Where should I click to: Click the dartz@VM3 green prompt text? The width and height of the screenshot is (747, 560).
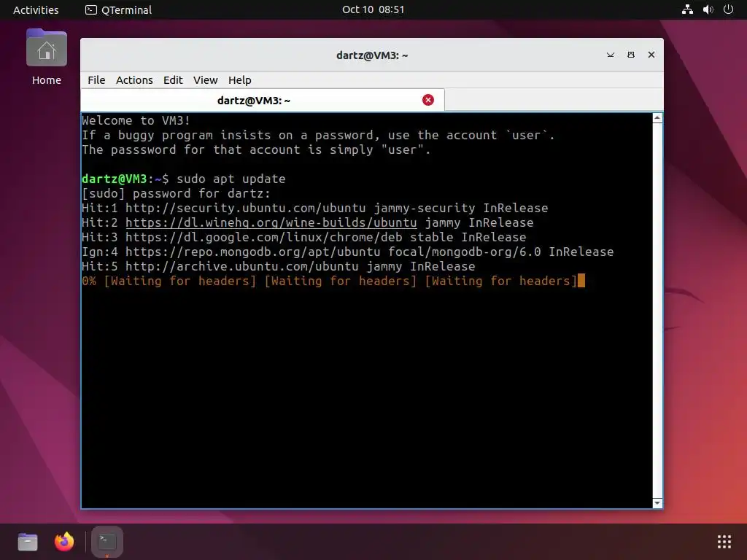(x=115, y=179)
